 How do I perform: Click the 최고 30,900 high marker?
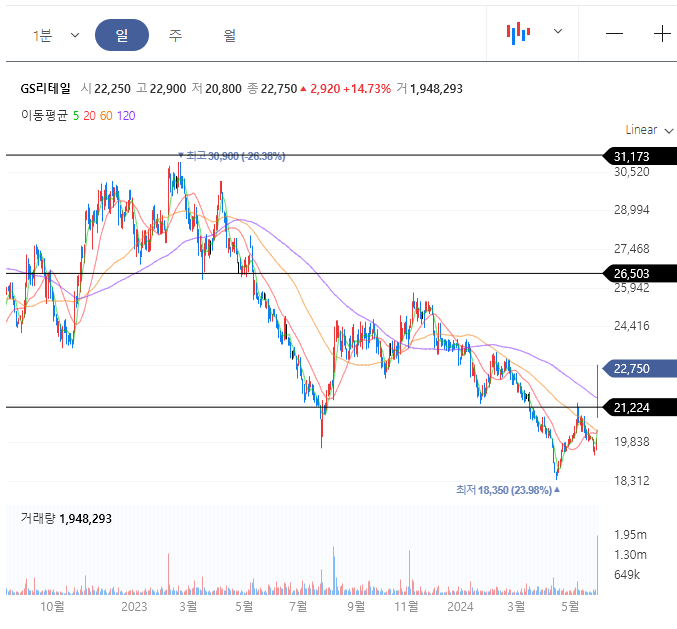232,156
